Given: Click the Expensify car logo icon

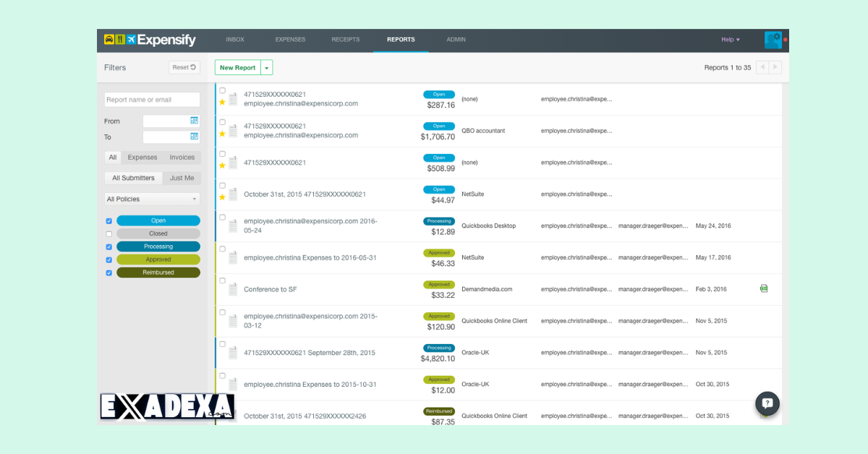Looking at the screenshot, I should tap(108, 40).
